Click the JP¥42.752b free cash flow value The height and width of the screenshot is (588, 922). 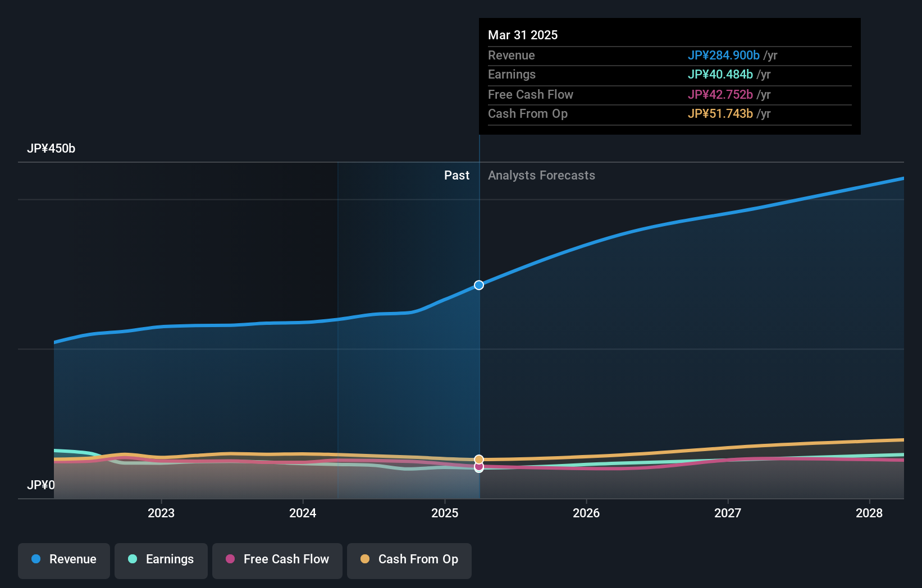pos(720,94)
